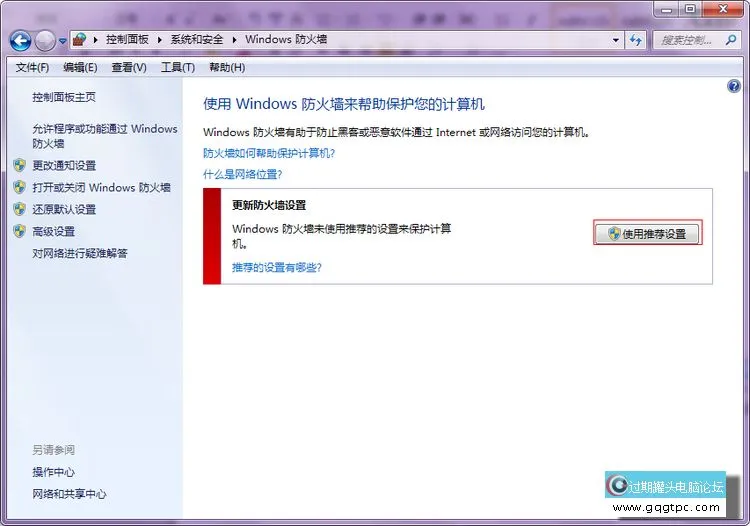Screen dimensions: 750x526
Task: Click shield icon beside 还原默认设置
Action: click(20, 209)
